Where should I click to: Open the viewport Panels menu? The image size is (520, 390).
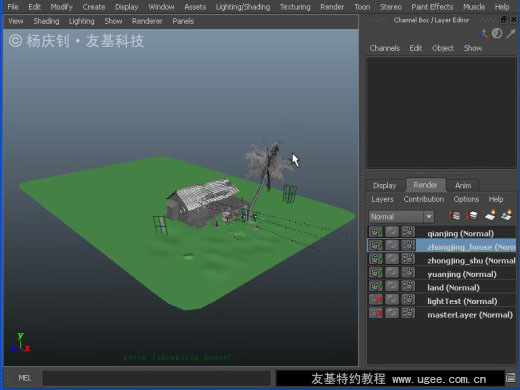[183, 21]
